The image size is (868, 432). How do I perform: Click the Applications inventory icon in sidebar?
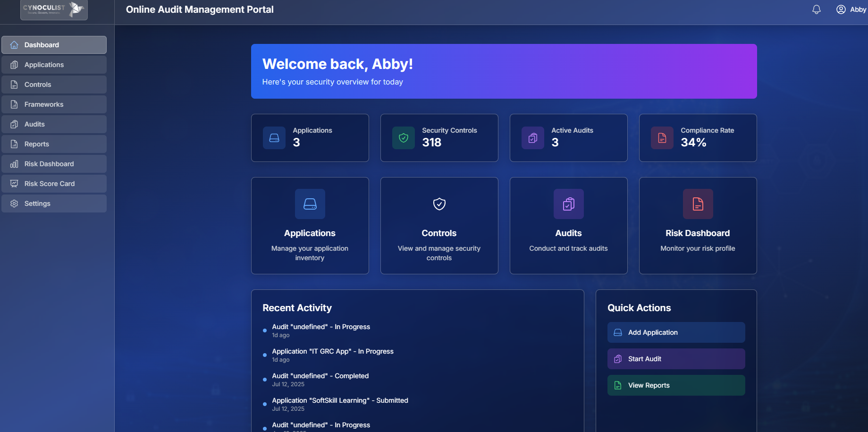point(14,65)
